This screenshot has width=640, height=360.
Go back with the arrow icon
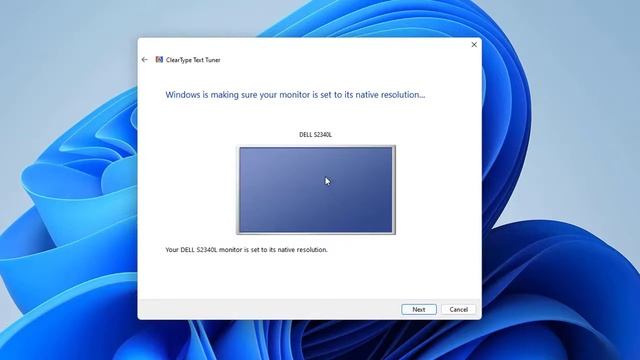coord(144,60)
